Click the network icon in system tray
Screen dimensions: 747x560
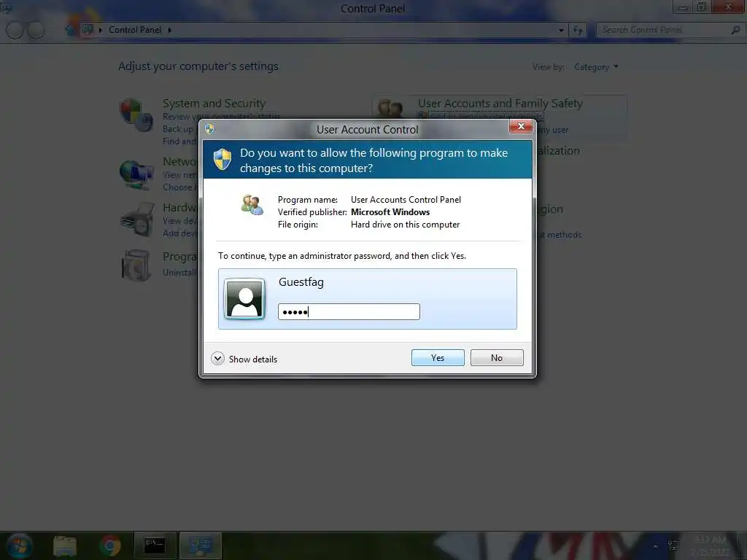[x=673, y=545]
